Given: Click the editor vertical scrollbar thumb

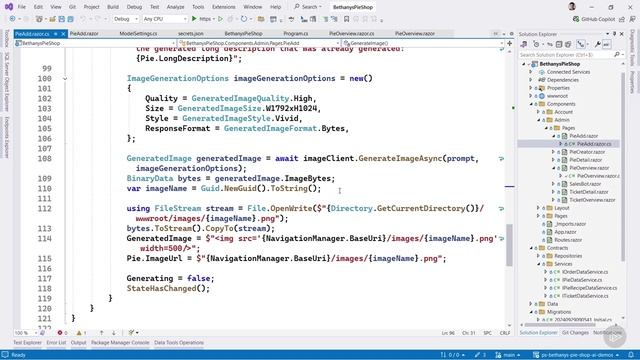Looking at the screenshot, I should [509, 245].
